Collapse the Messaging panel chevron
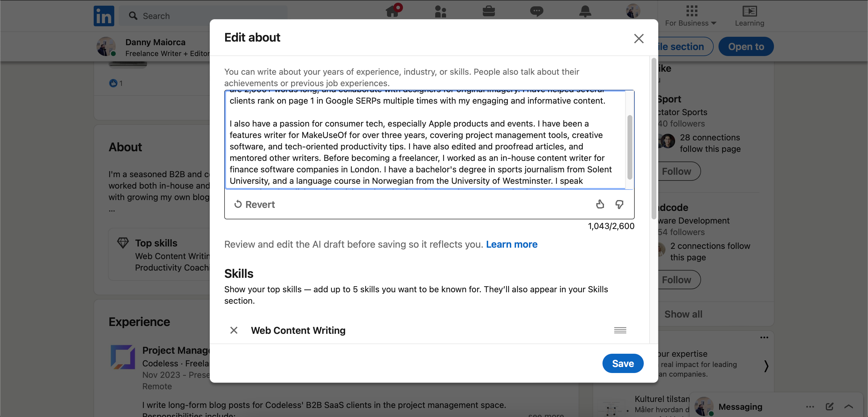This screenshot has height=417, width=868. (x=848, y=406)
